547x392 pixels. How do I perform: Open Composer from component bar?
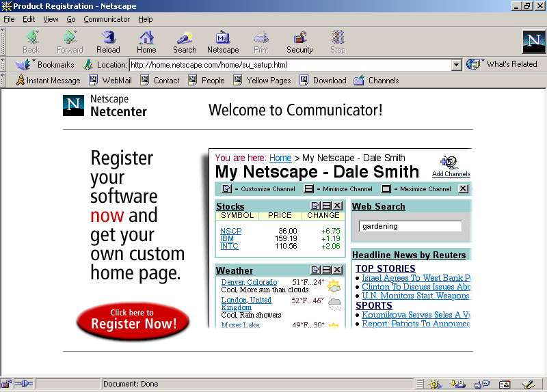[x=528, y=384]
